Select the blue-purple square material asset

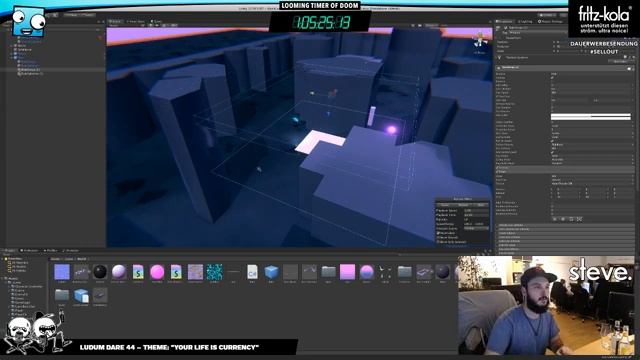[x=62, y=272]
